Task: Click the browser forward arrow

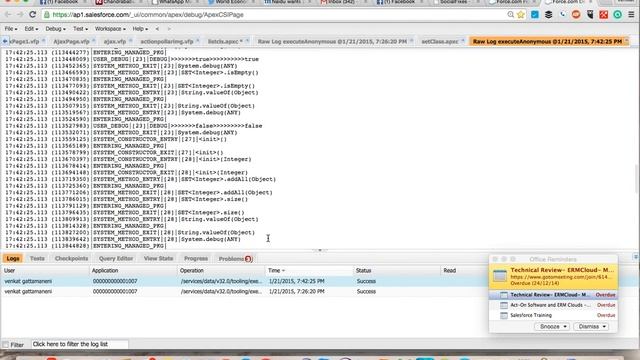Action: [20, 15]
